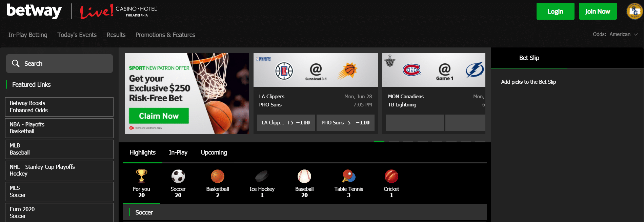The image size is (644, 222).
Task: Open the Responsible Gaming badge icon
Action: pyautogui.click(x=635, y=11)
